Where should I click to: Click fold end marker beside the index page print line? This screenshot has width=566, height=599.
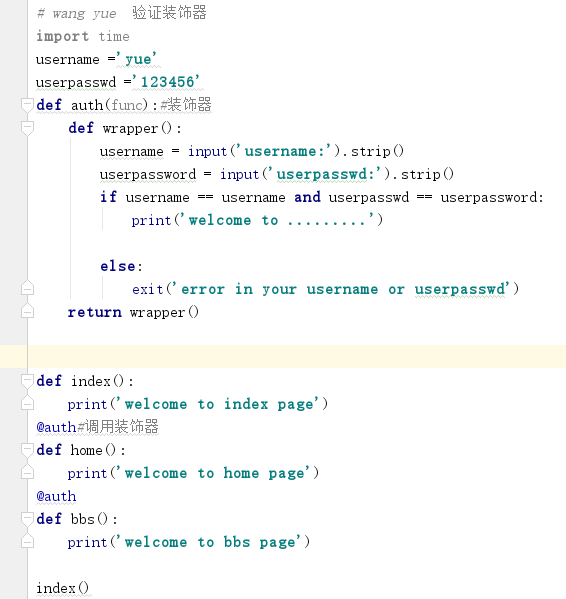[27, 403]
